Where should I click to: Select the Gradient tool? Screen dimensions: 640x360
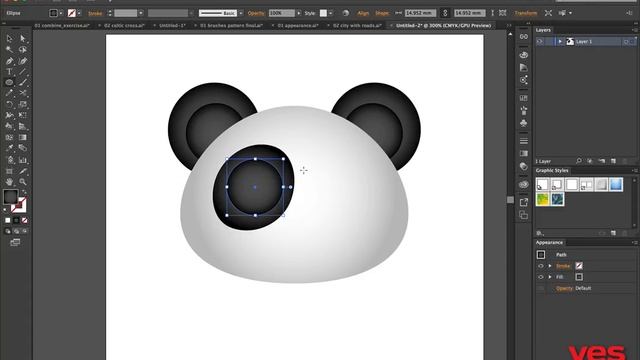click(x=23, y=138)
